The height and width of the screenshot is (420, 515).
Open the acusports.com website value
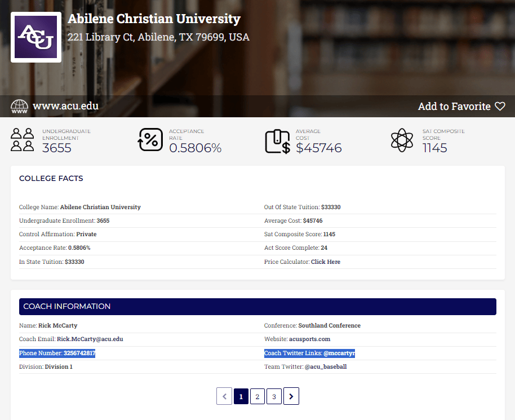(310, 339)
